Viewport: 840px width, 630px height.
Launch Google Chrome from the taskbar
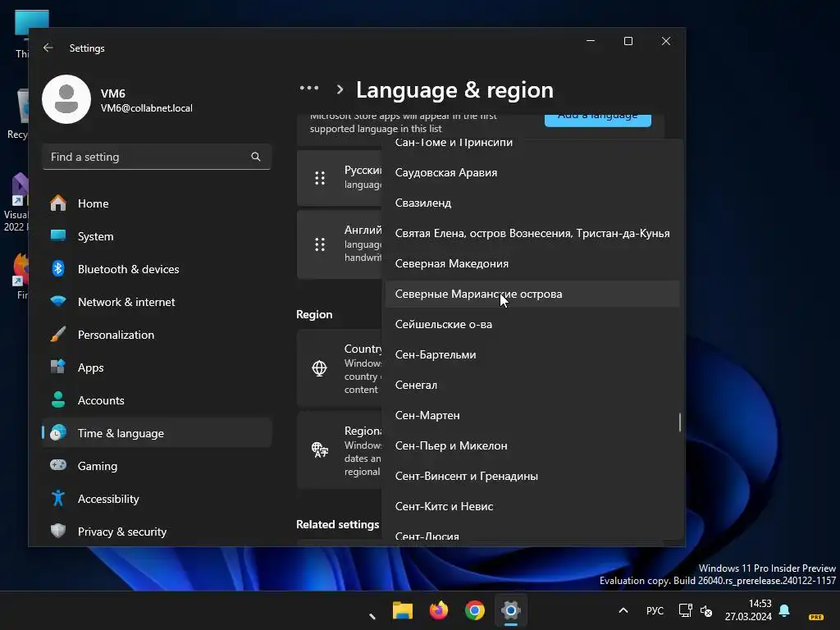point(475,610)
